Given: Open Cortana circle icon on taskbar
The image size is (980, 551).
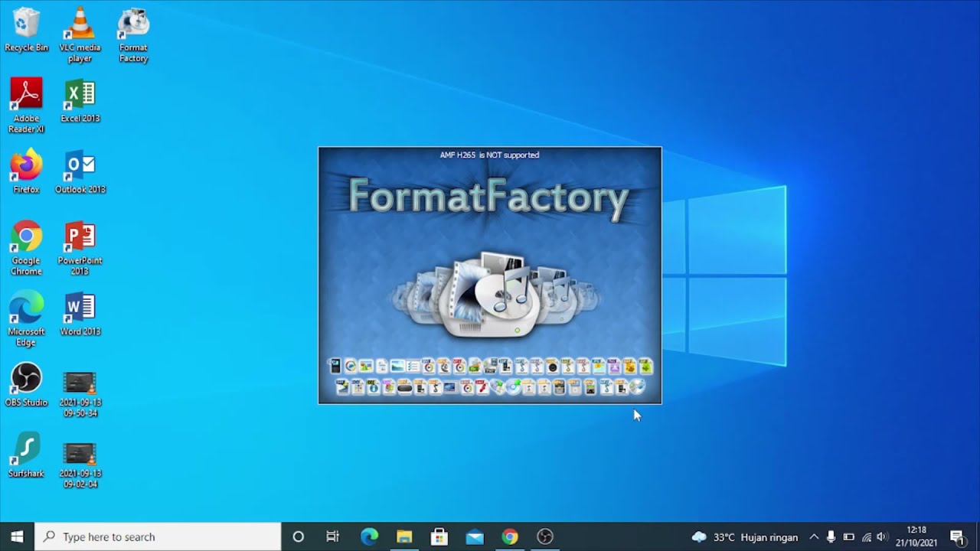Looking at the screenshot, I should click(x=298, y=536).
